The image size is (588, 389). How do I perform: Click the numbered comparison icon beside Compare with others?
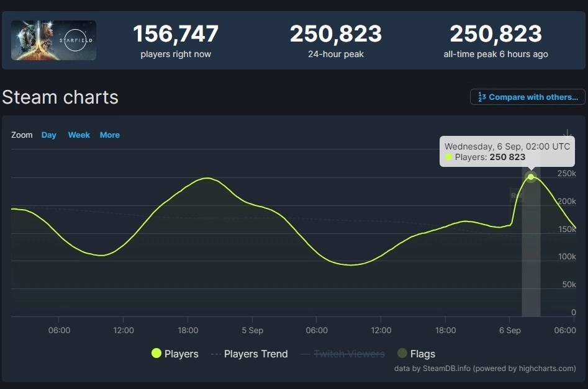point(481,97)
